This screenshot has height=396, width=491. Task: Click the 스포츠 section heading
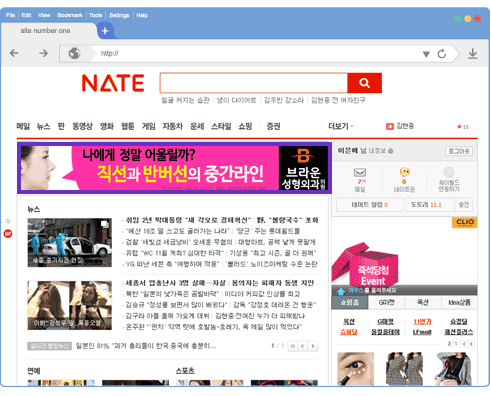coord(185,371)
